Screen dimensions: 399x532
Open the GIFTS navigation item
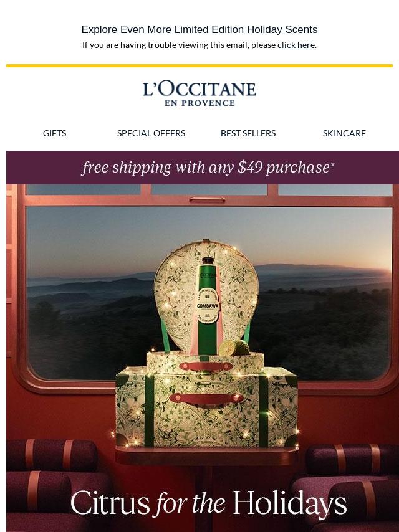click(x=55, y=133)
